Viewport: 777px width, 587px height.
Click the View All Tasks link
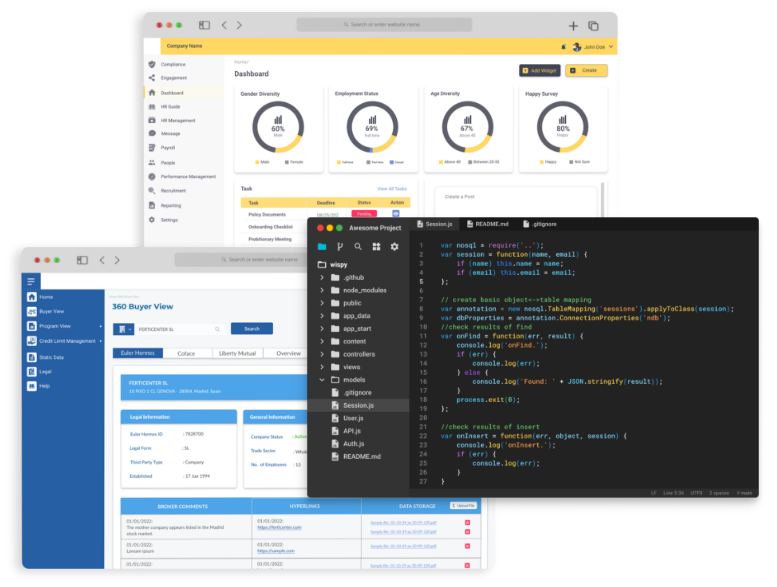click(391, 188)
